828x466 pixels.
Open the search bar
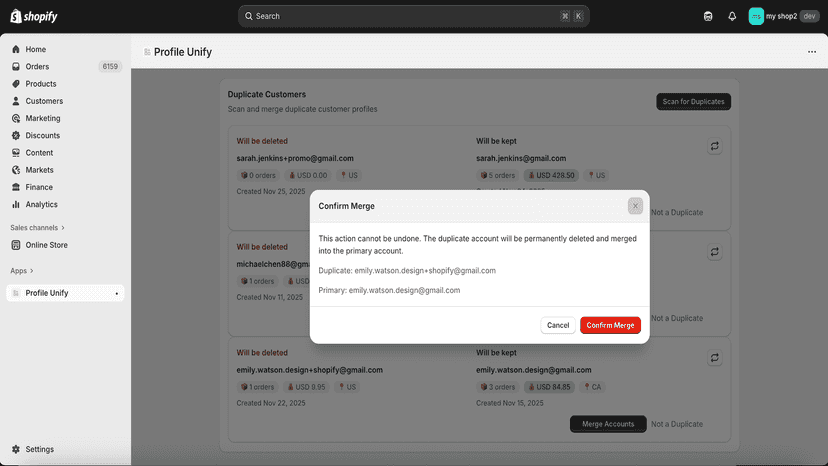tap(413, 16)
